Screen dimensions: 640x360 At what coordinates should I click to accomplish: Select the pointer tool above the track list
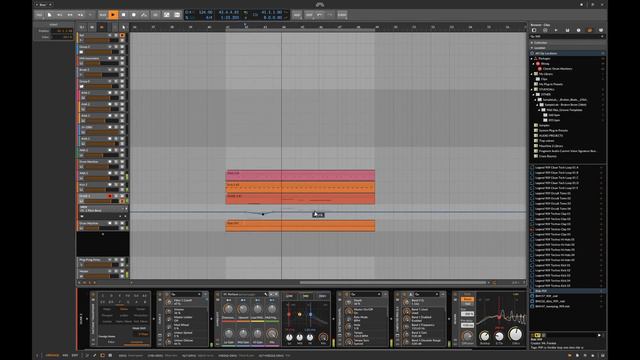[x=124, y=27]
